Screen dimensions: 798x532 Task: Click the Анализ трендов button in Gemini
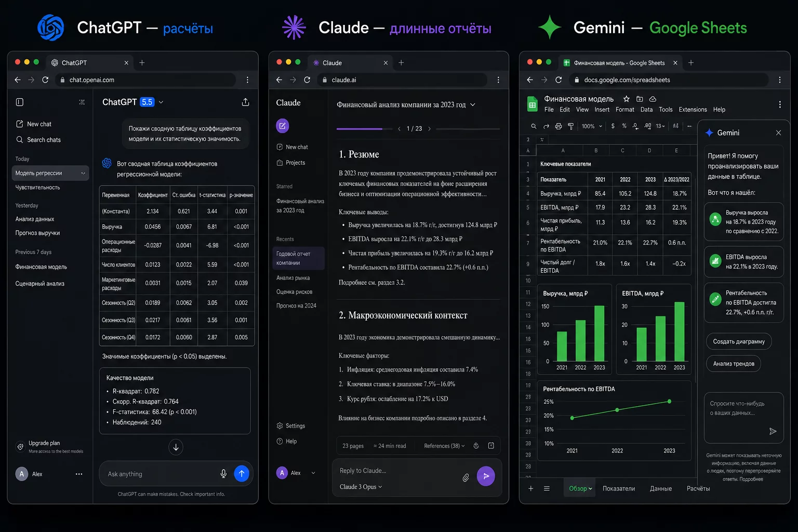click(734, 364)
